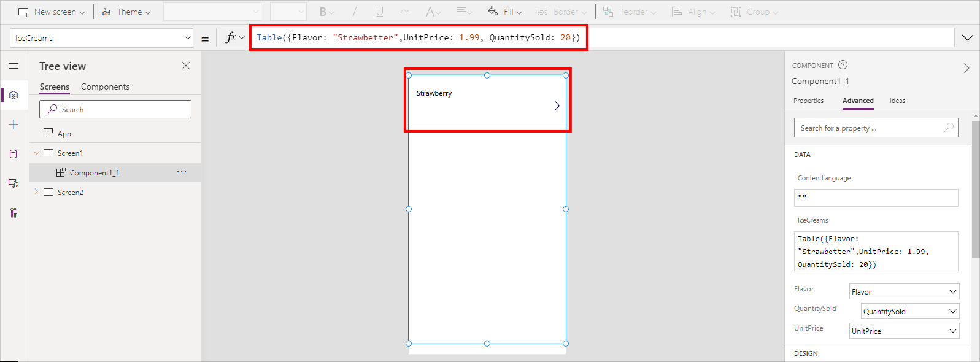Image resolution: width=980 pixels, height=362 pixels.
Task: Open the UnitPrice field dropdown
Action: click(x=904, y=331)
